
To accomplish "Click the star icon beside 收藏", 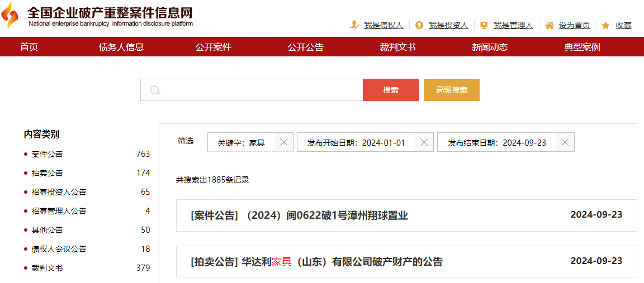I will (x=605, y=25).
